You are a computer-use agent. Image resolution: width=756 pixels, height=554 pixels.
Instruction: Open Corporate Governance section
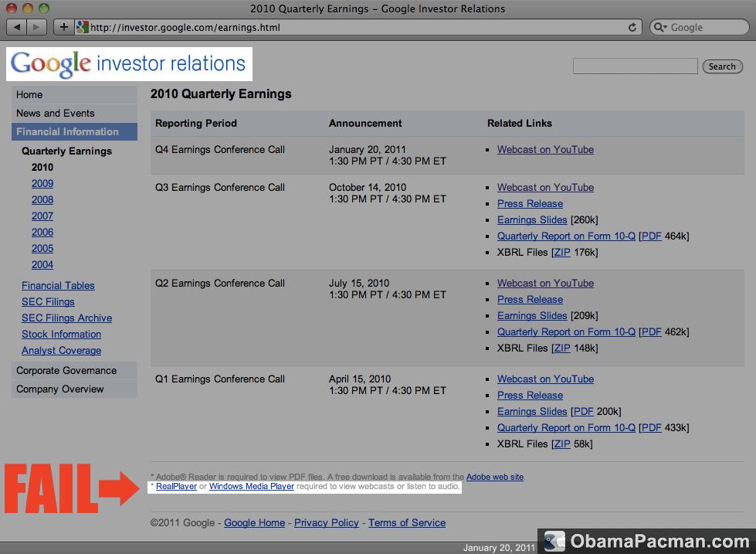pyautogui.click(x=74, y=371)
